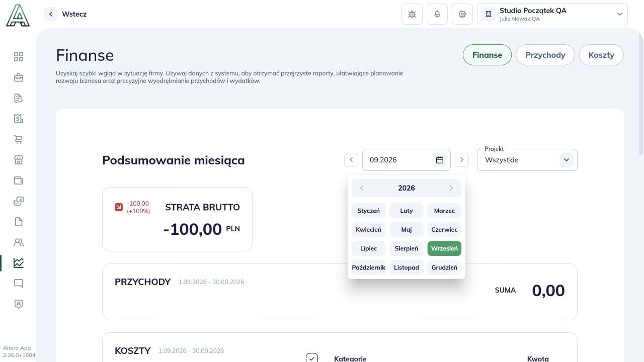Select Maj in the month picker
Screen dimensions: 644x362
[x=407, y=230]
